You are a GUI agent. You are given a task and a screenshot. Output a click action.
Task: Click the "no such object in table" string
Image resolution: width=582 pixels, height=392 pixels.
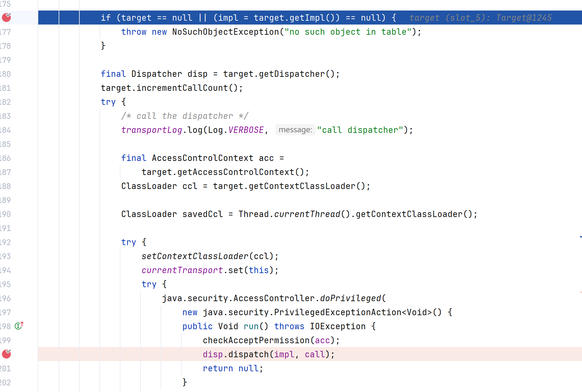click(346, 32)
